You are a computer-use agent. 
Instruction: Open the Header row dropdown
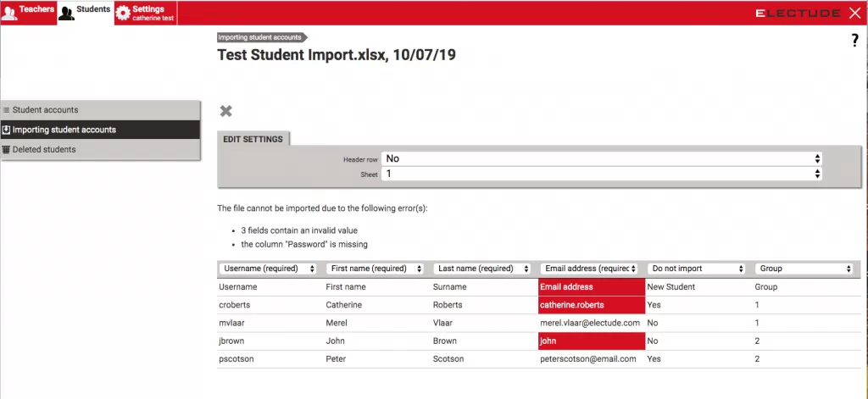point(602,158)
